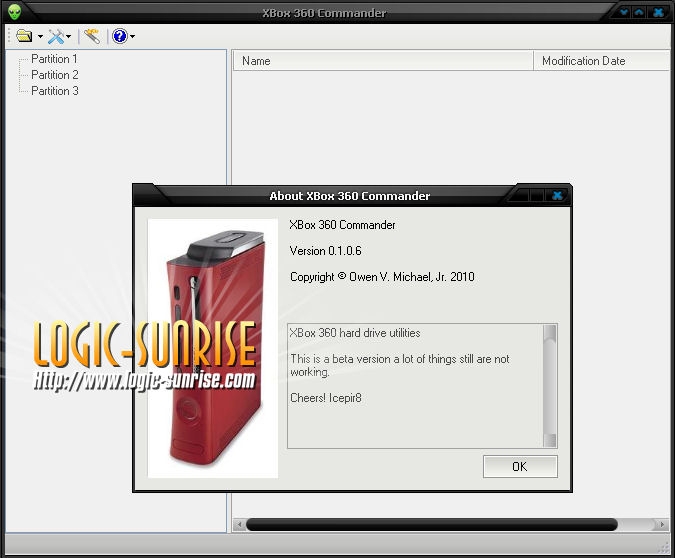The width and height of the screenshot is (675, 558).
Task: Click the red Xbox 360 console image
Action: click(212, 350)
